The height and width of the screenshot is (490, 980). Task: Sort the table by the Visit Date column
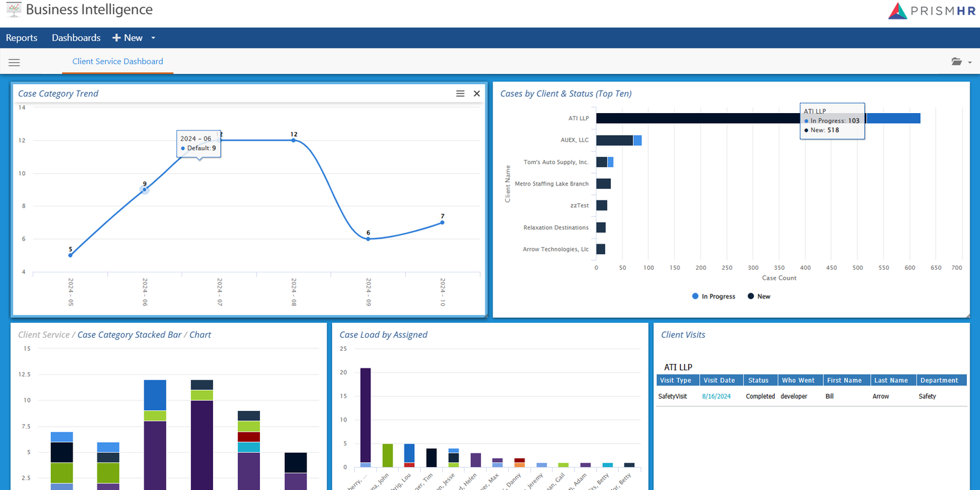720,380
